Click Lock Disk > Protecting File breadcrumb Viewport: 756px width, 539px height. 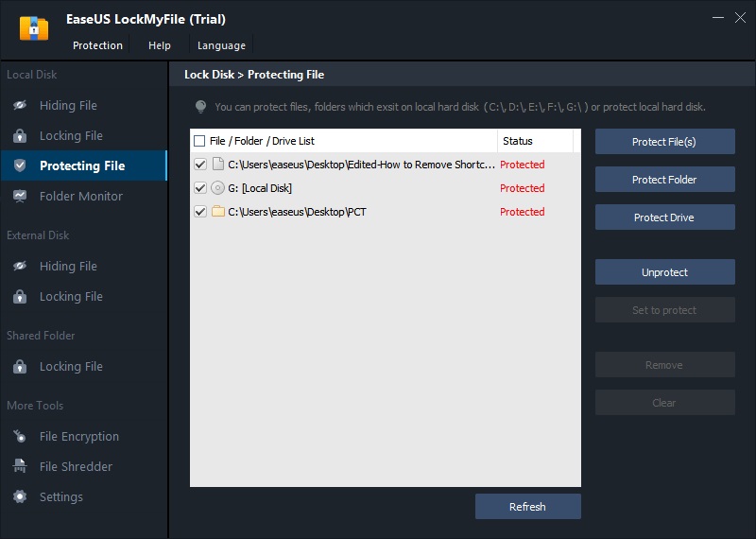pyautogui.click(x=254, y=75)
